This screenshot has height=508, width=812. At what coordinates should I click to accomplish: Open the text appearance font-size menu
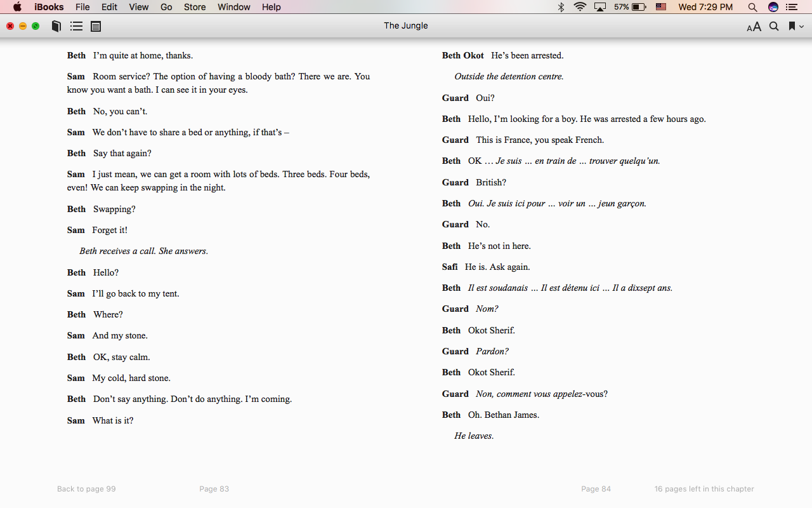tap(754, 27)
